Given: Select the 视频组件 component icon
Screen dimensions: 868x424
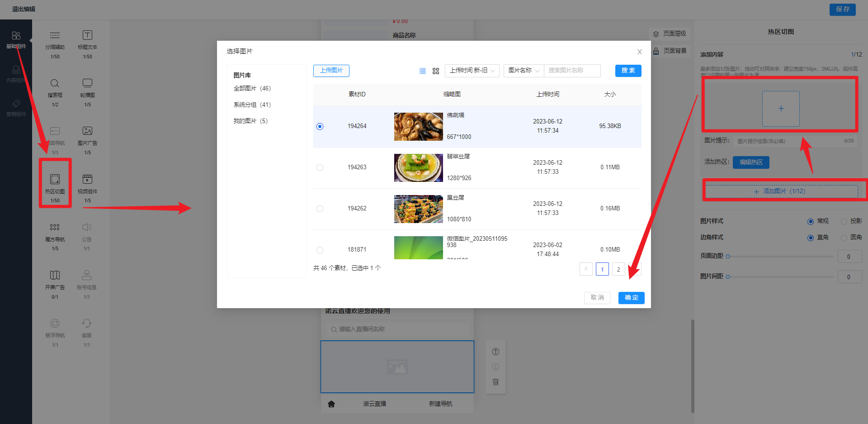Looking at the screenshot, I should click(x=87, y=180).
